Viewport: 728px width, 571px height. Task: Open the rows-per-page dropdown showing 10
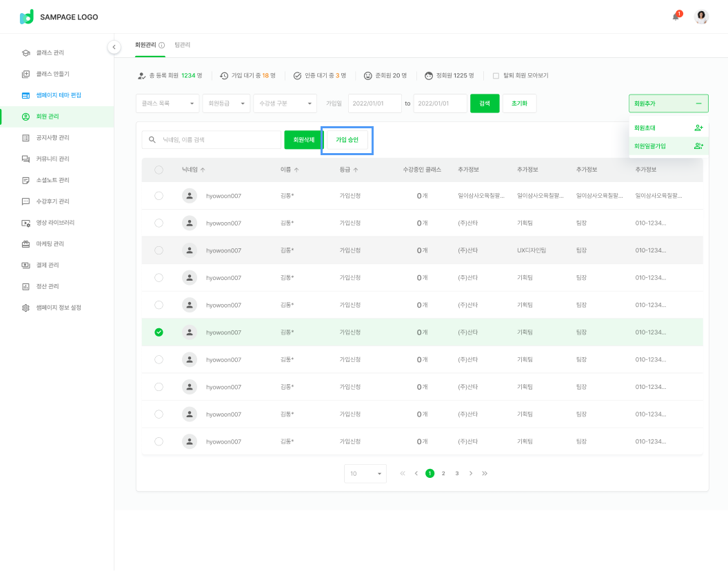point(365,474)
